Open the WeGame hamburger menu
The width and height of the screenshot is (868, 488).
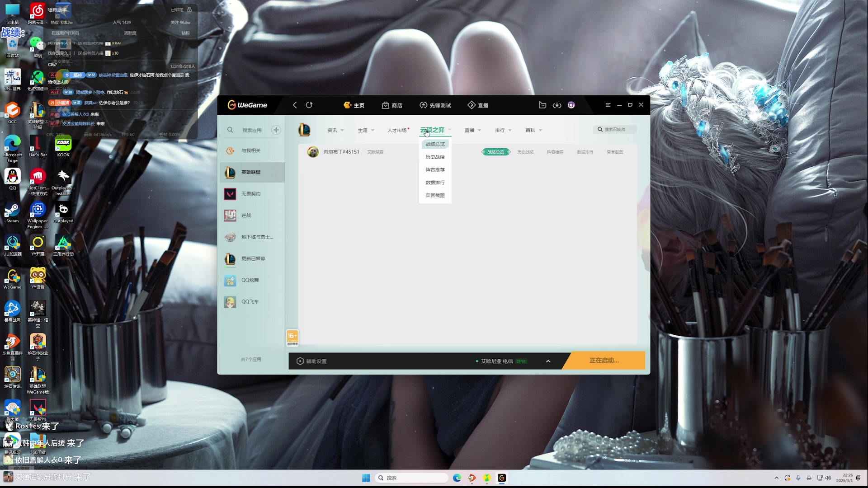608,105
